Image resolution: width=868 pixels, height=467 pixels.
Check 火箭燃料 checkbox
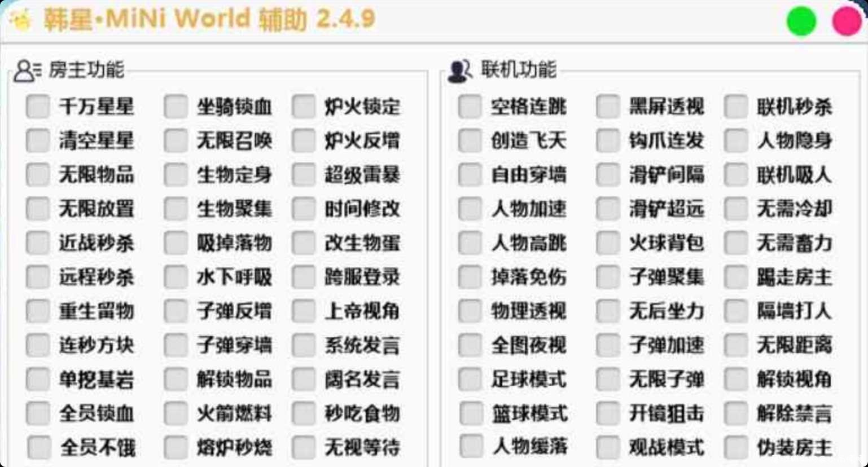[x=176, y=413]
